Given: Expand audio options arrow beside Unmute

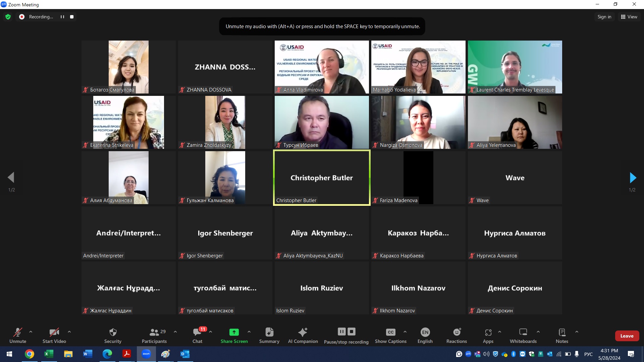Looking at the screenshot, I should coord(31,332).
